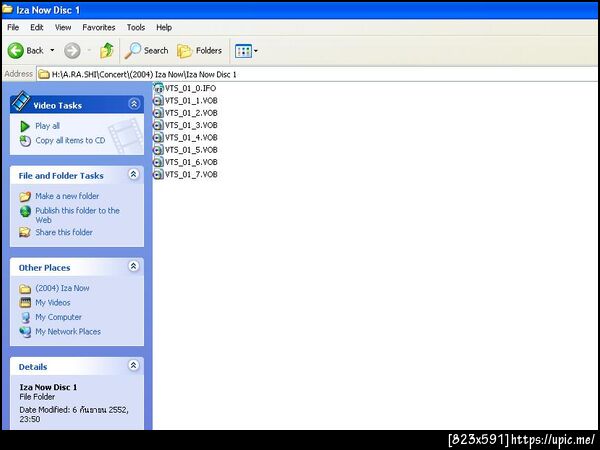Screen dimensions: 600x450
Task: Click Make a new folder link
Action: [67, 196]
